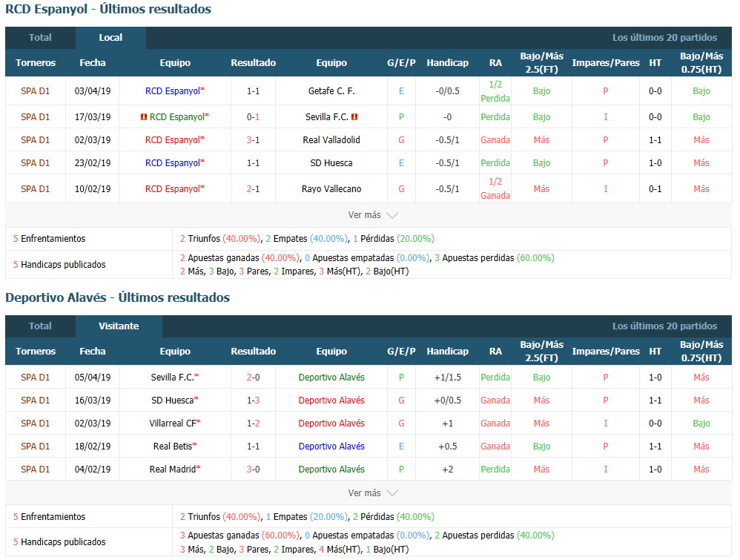Click the Impares/Pares header in the Alavés table
Screen dimensions: 740x560
[606, 352]
